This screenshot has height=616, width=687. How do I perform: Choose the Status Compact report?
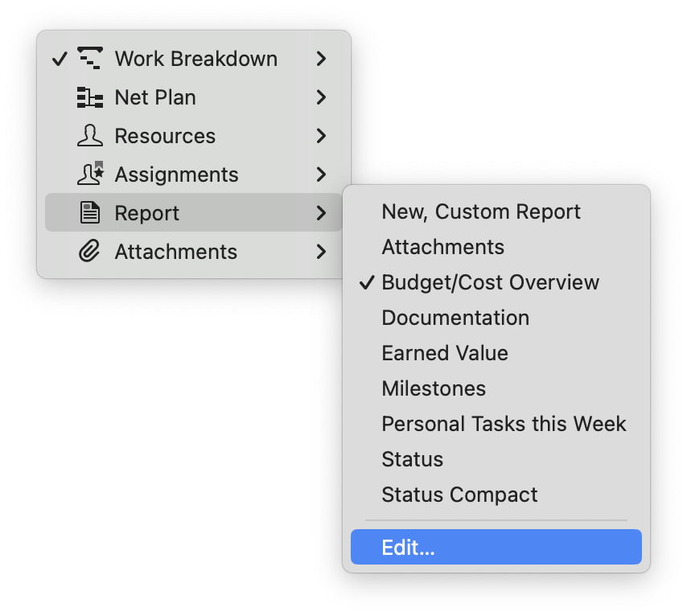[459, 495]
